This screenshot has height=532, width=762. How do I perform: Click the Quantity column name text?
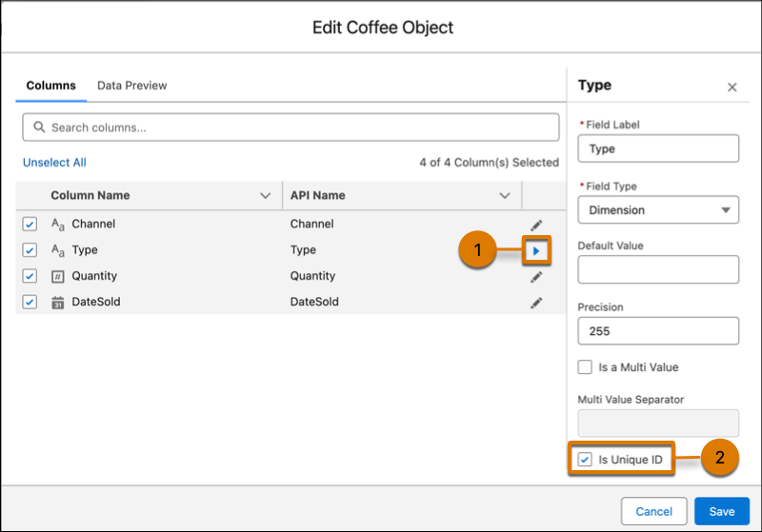[x=94, y=276]
